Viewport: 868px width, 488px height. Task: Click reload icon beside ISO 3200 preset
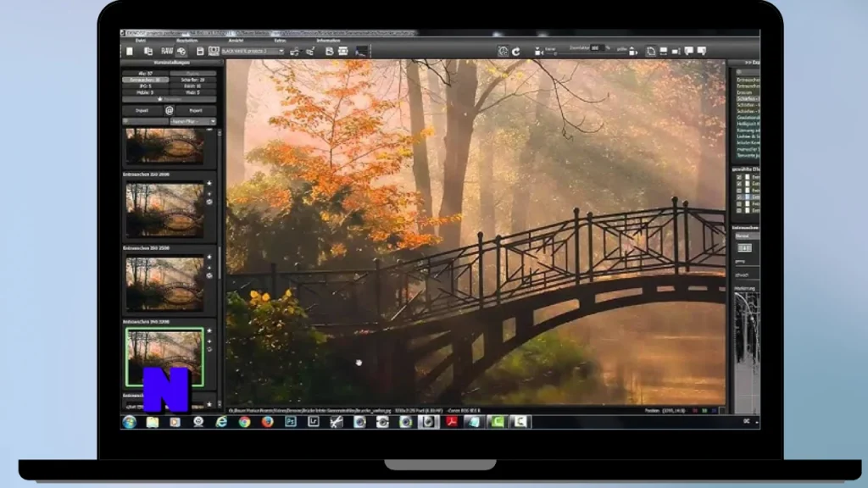tap(209, 349)
